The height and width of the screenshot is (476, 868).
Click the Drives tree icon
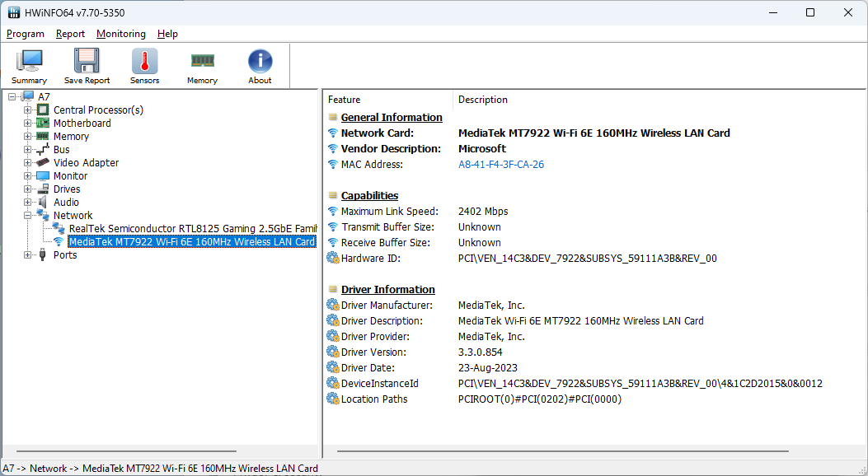(x=43, y=189)
